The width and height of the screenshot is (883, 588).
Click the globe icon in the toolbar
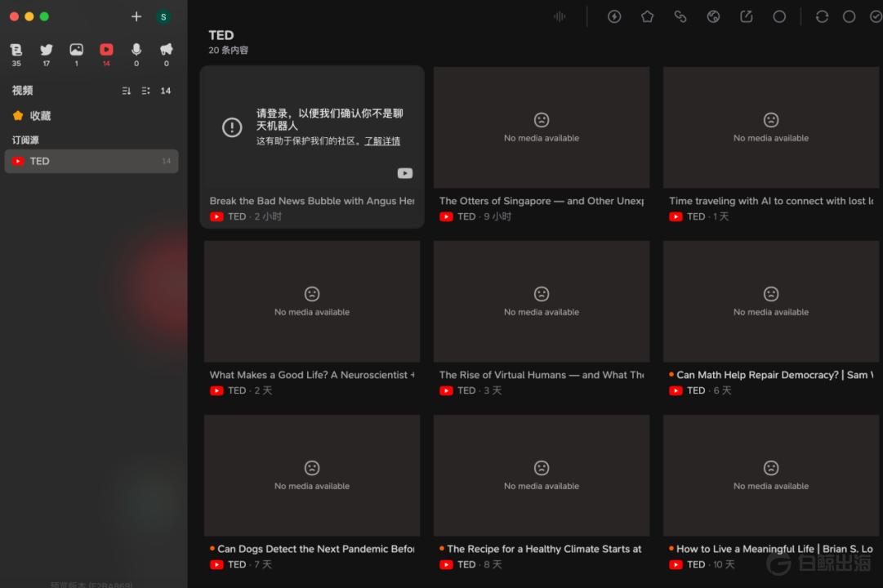pos(713,16)
